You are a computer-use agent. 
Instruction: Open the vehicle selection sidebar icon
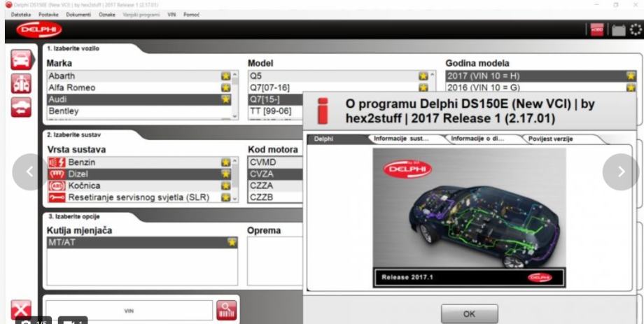[21, 60]
